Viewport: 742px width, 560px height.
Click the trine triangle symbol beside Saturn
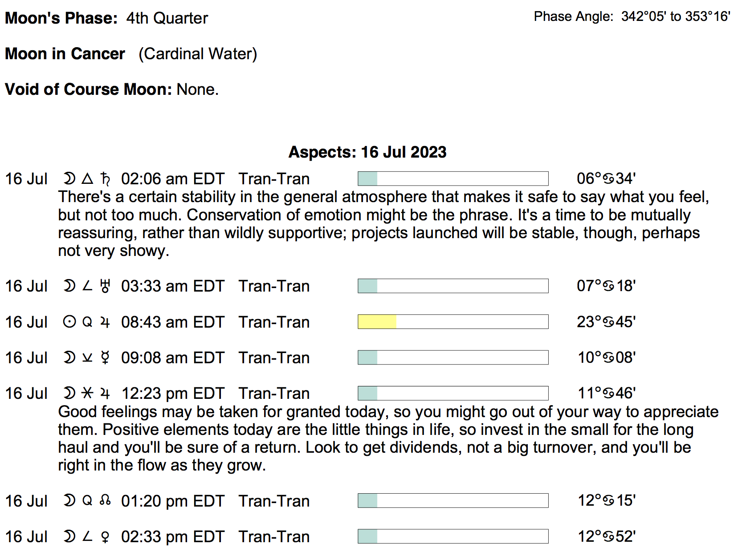coord(87,179)
